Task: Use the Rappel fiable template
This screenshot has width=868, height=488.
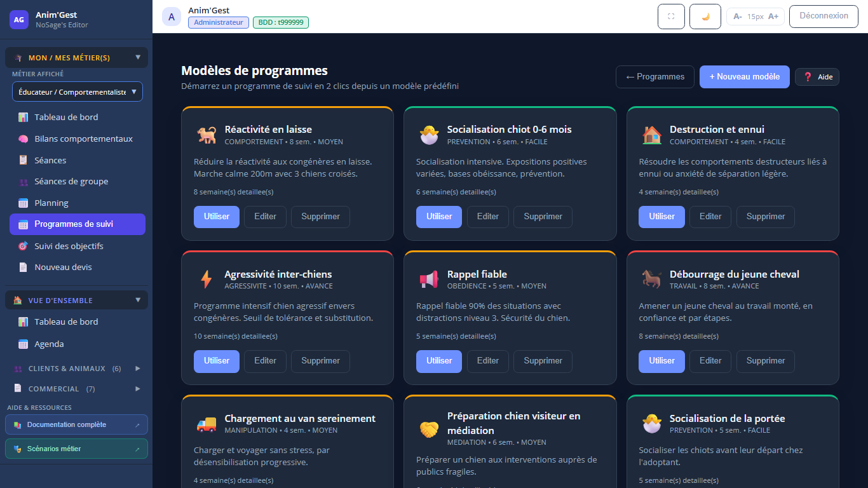Action: click(439, 361)
